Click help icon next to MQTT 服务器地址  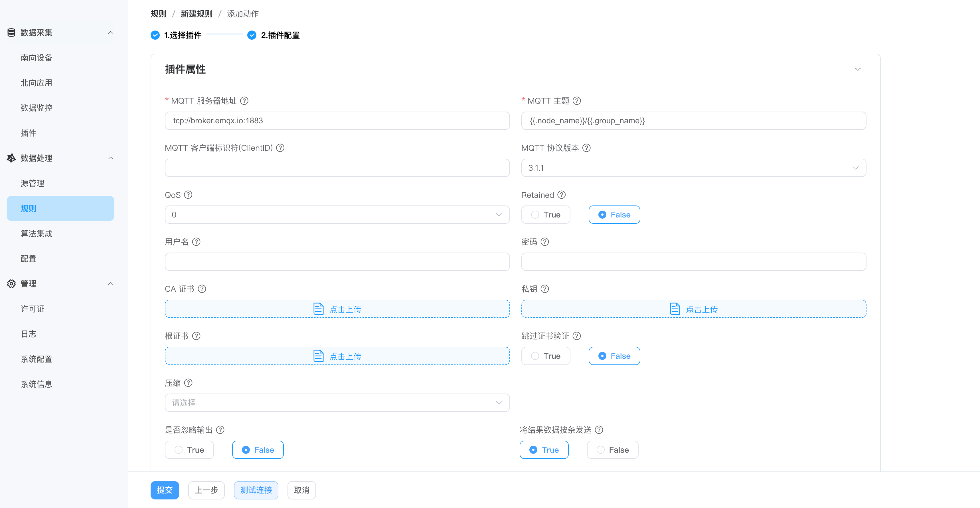tap(244, 101)
